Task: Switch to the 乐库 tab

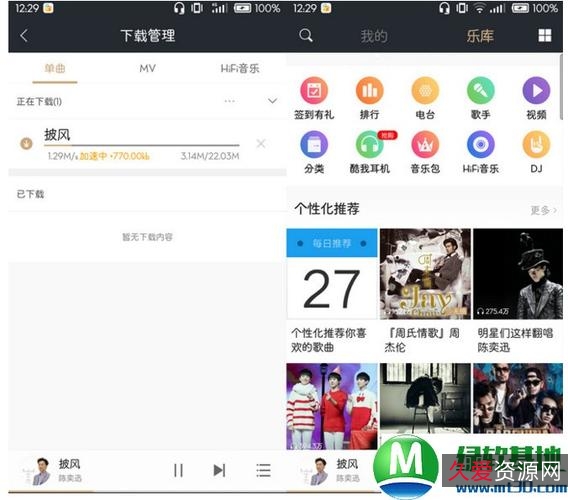Action: 480,36
